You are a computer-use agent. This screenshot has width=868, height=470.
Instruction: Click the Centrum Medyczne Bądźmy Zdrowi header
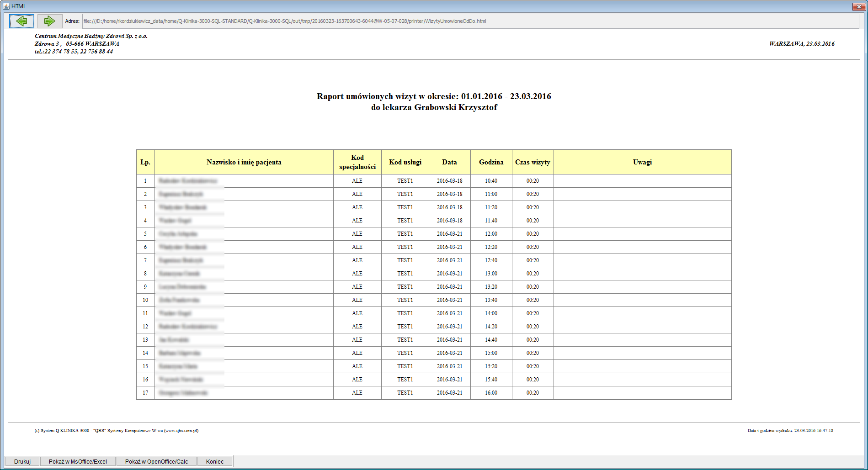tap(91, 36)
